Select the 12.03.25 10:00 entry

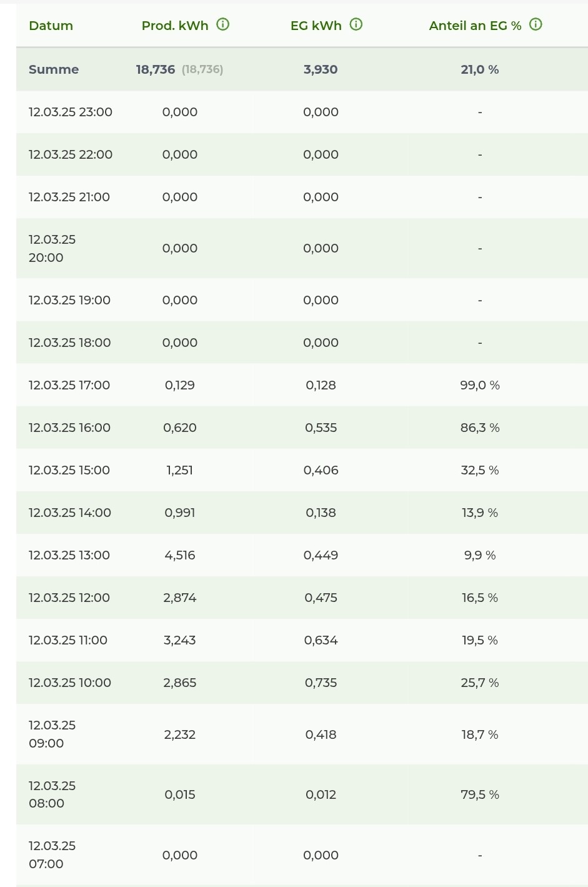(302, 683)
